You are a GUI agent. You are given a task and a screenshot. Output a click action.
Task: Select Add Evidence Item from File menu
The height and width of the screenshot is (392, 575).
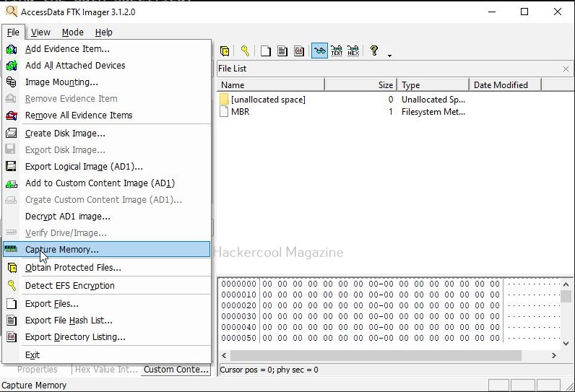pos(67,49)
